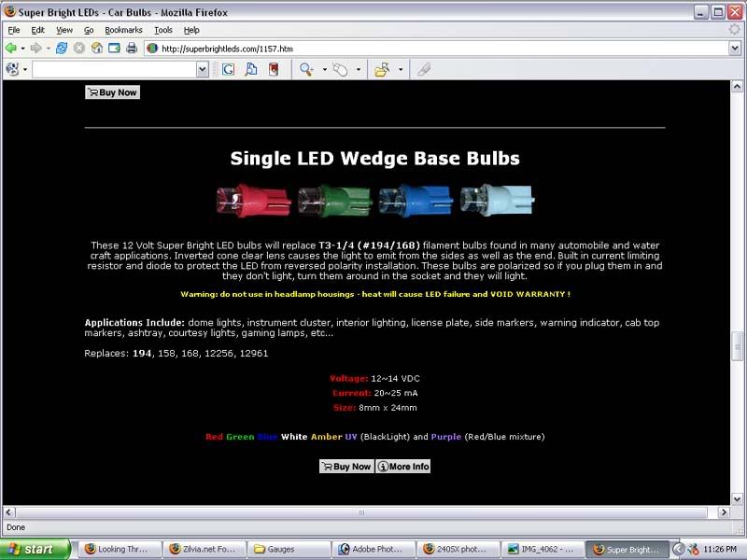This screenshot has width=747, height=560.
Task: Click the magnifying glass zoom icon
Action: [306, 69]
